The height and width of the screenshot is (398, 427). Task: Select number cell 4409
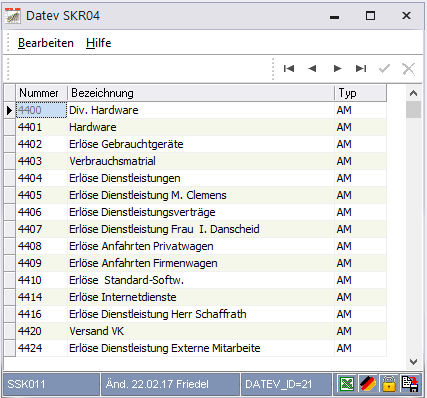[x=41, y=263]
